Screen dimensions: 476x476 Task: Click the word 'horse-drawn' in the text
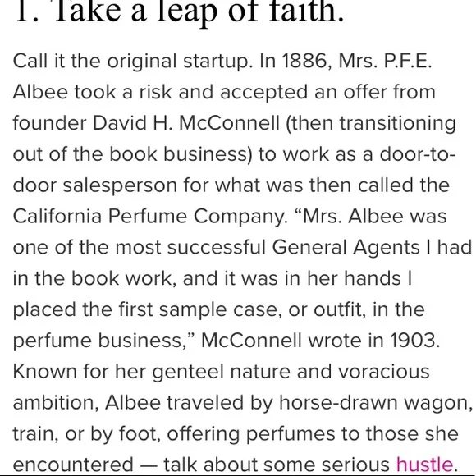338,402
